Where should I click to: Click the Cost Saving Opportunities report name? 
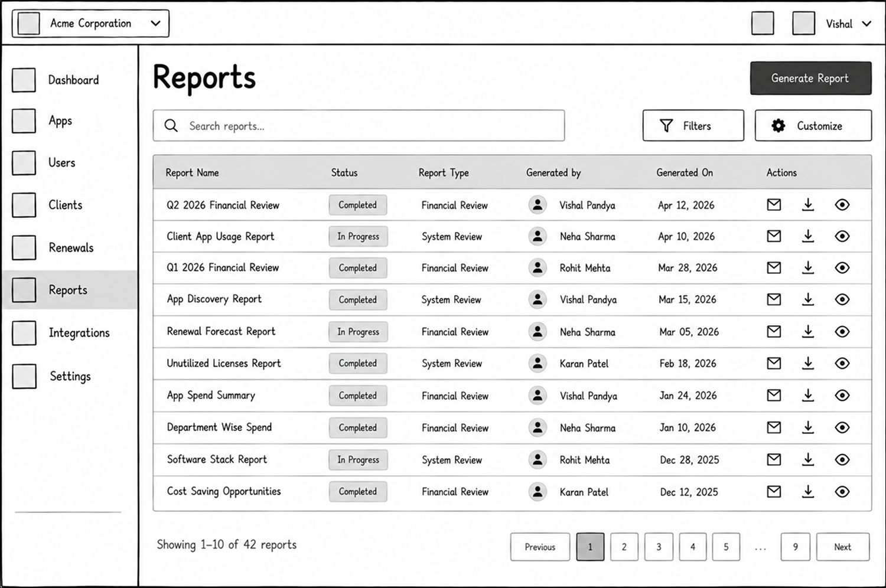click(224, 491)
